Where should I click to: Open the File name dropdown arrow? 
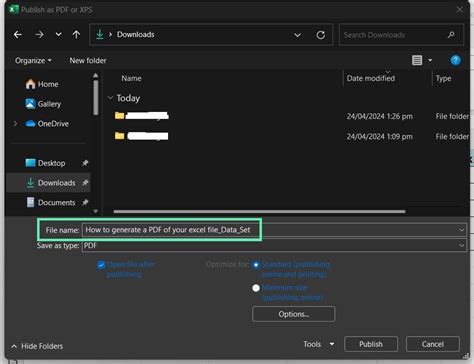[462, 230]
